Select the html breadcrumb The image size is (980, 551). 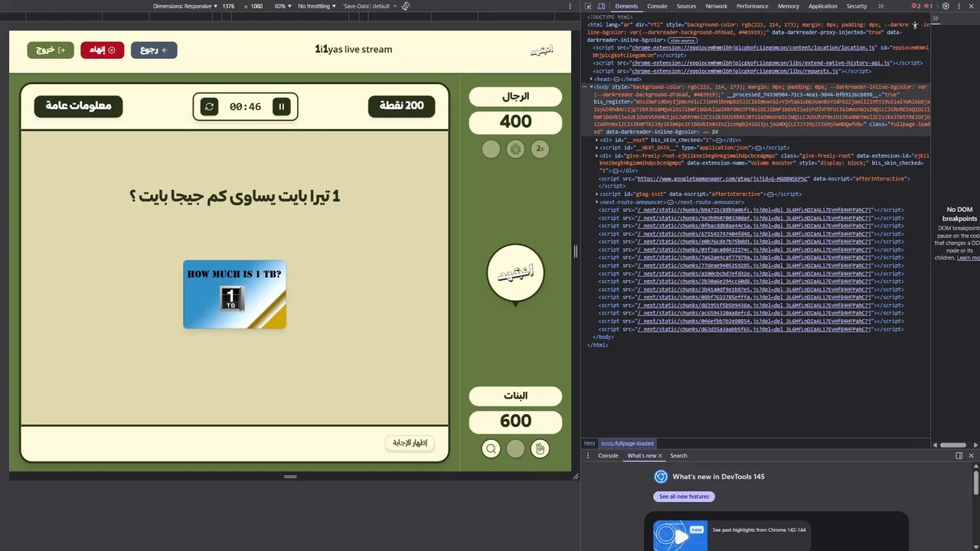pos(590,443)
